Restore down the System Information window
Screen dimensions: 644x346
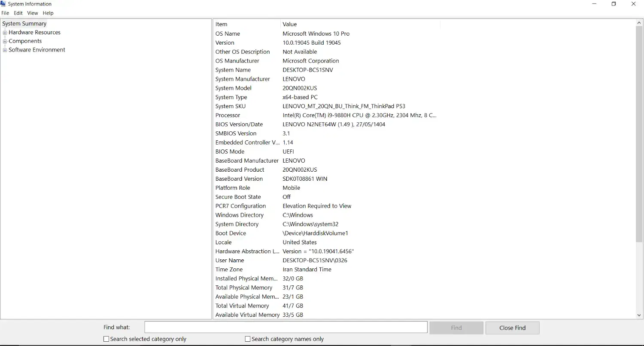click(x=614, y=4)
